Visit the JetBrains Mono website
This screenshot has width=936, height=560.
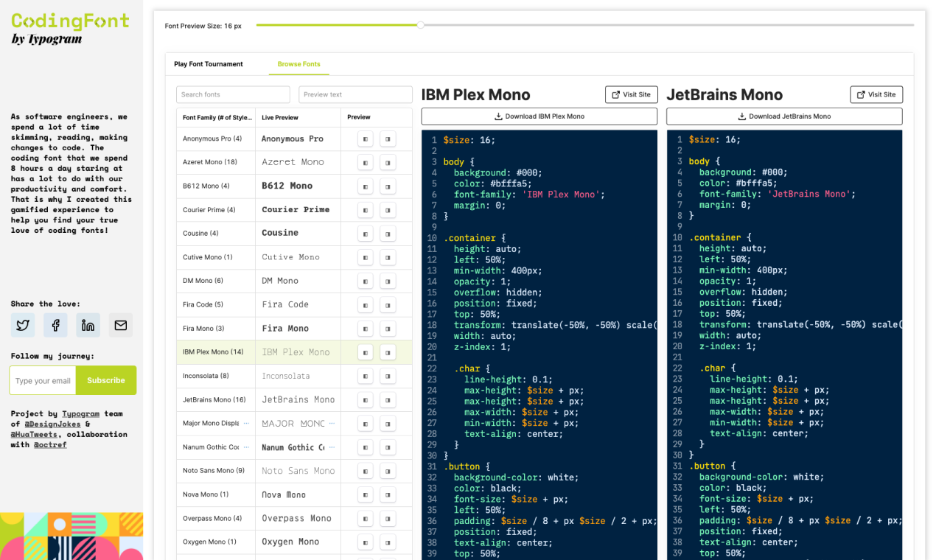click(876, 94)
